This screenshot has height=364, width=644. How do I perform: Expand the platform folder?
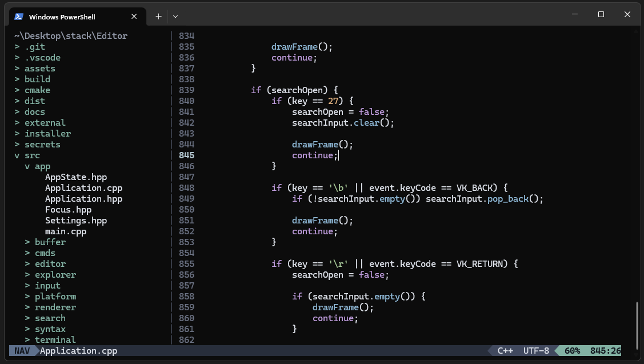click(50, 297)
